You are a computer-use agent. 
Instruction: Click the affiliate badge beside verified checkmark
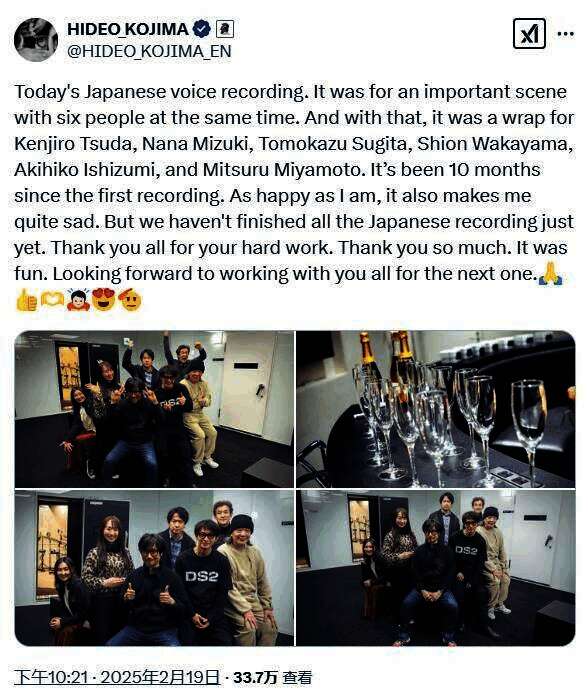[225, 29]
